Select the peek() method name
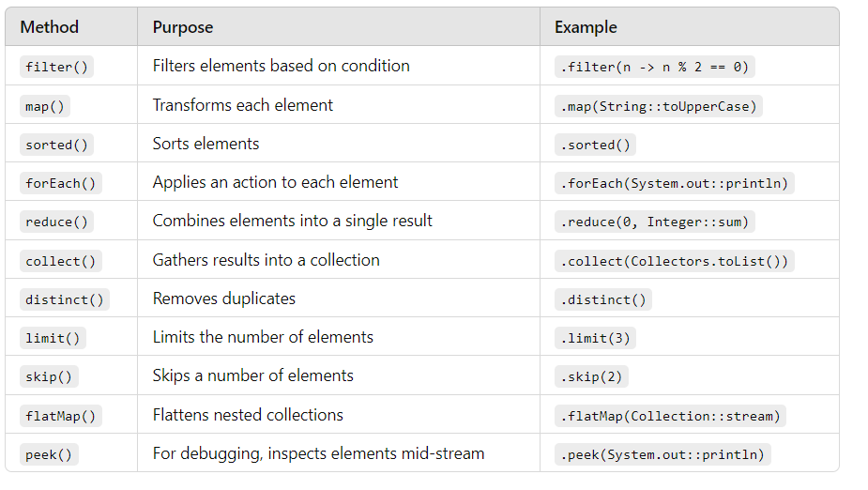 (x=49, y=454)
